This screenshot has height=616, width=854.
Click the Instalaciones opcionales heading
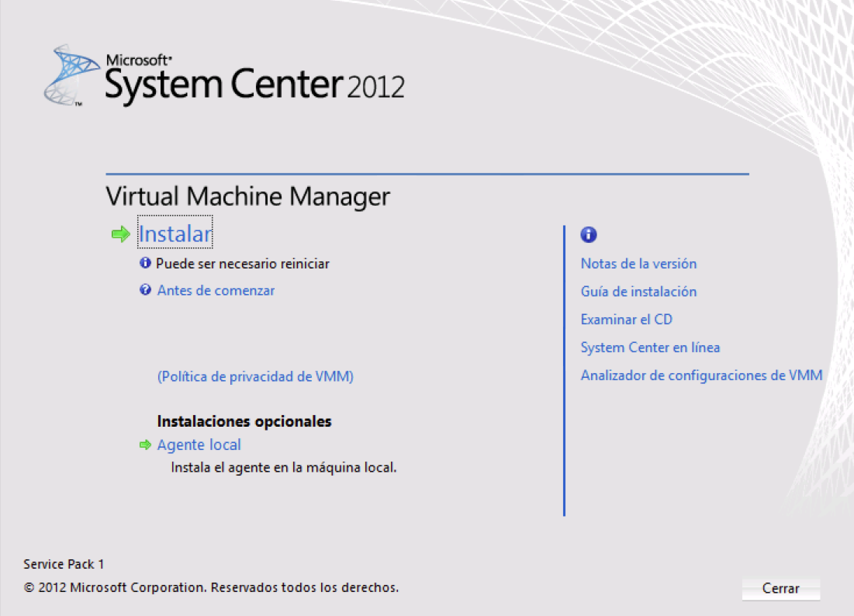244,421
